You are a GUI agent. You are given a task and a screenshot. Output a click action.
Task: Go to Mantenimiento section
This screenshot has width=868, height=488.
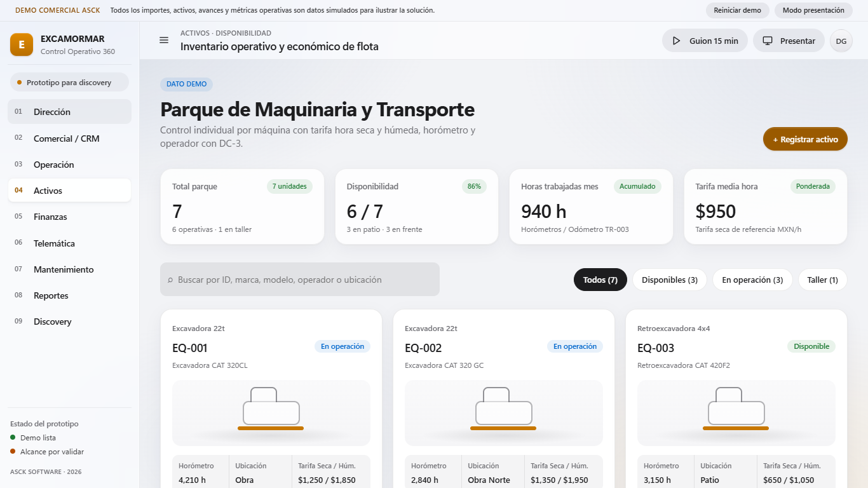click(x=70, y=269)
